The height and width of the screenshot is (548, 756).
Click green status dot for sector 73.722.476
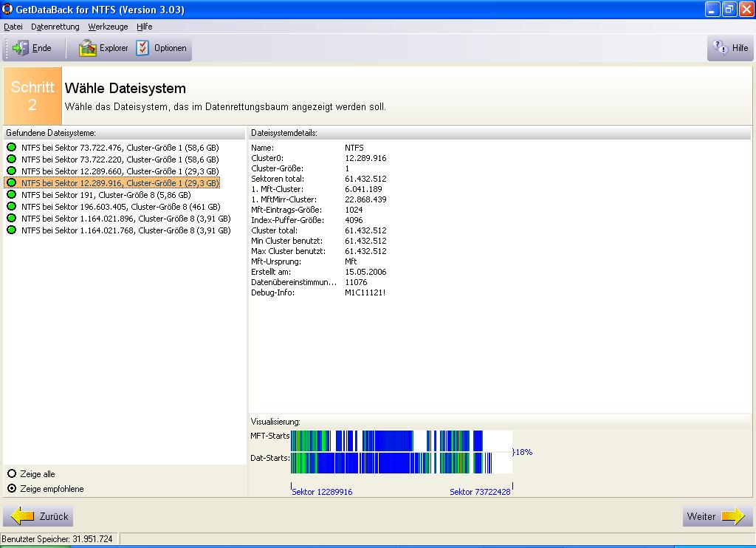coord(12,148)
